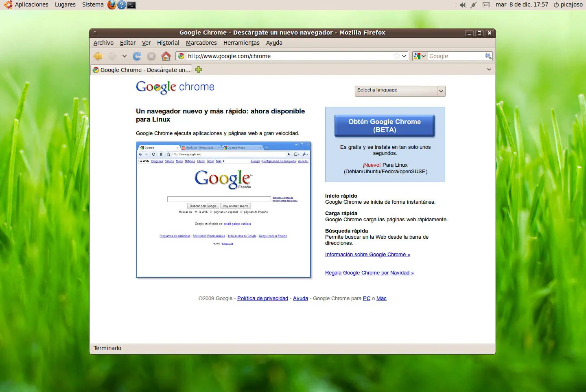Click the volume speaker icon
Screen dimensions: 586x392
(x=463, y=5)
